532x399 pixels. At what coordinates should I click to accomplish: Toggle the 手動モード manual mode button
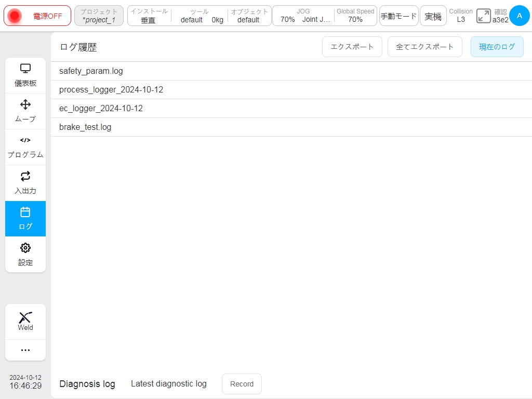pyautogui.click(x=398, y=16)
